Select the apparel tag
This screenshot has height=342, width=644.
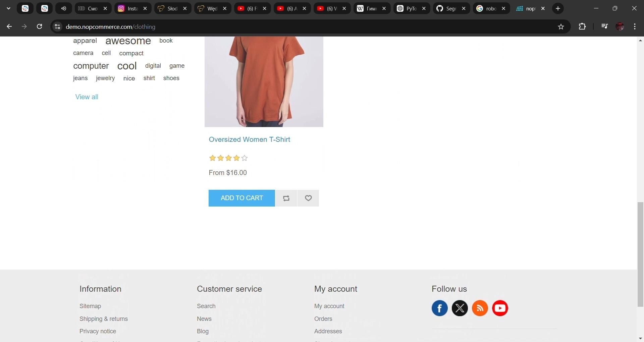coord(85,41)
